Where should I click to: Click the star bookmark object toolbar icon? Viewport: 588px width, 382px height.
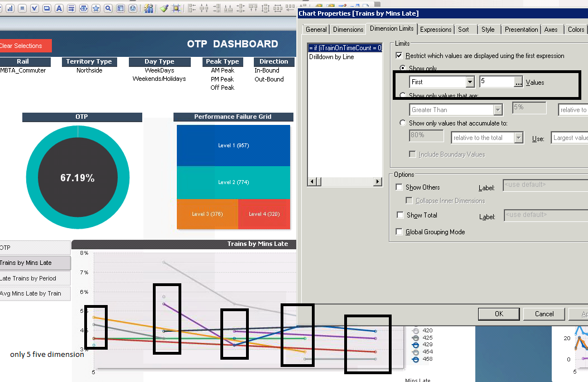tap(96, 8)
